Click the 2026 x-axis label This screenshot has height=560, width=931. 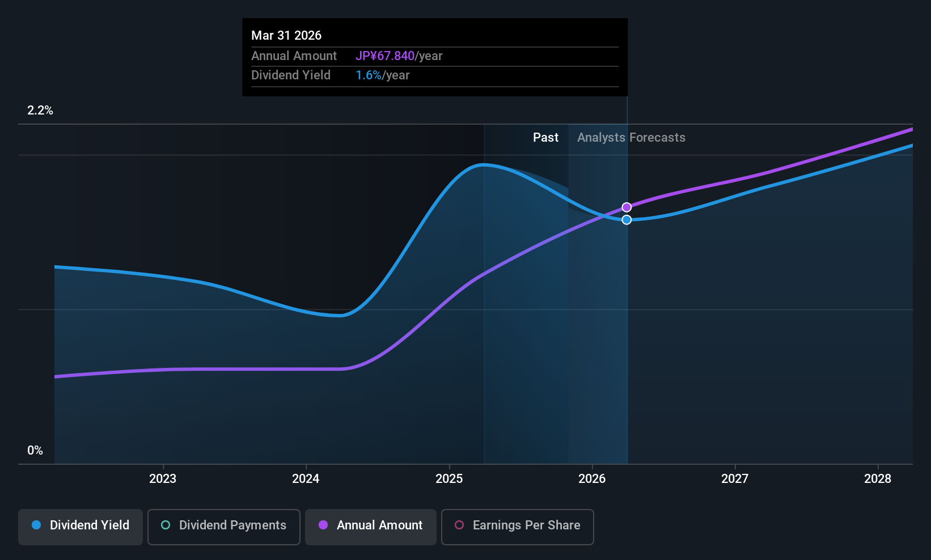pyautogui.click(x=592, y=478)
